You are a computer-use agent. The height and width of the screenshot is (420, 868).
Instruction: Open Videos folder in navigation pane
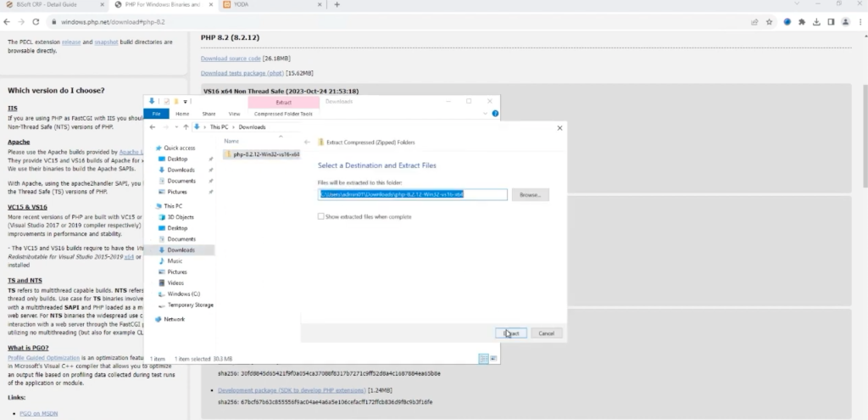click(x=175, y=283)
